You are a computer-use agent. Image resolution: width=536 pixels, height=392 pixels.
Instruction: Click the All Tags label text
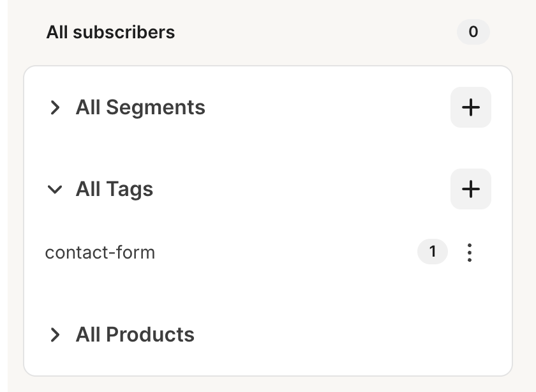(114, 190)
